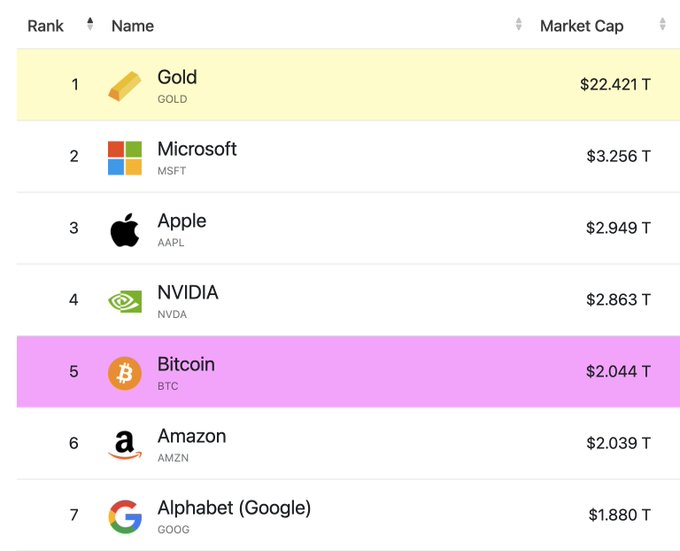
Task: Click the NVIDIA name link
Action: click(188, 293)
